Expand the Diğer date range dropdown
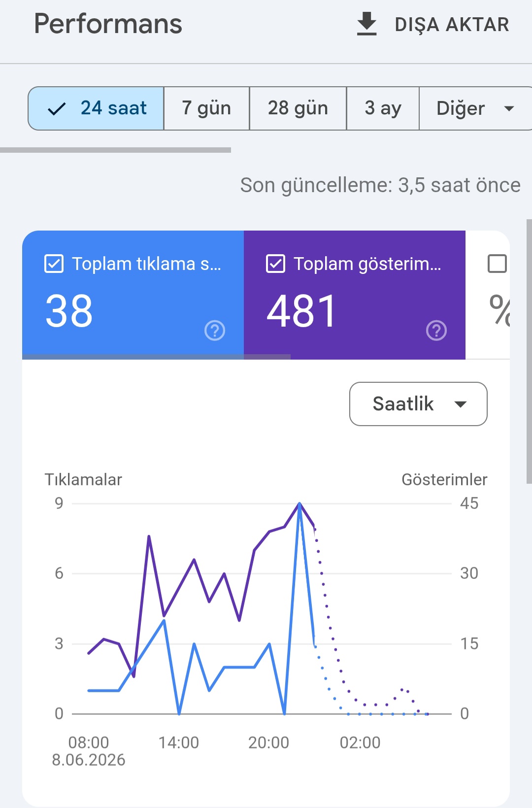 [x=475, y=108]
